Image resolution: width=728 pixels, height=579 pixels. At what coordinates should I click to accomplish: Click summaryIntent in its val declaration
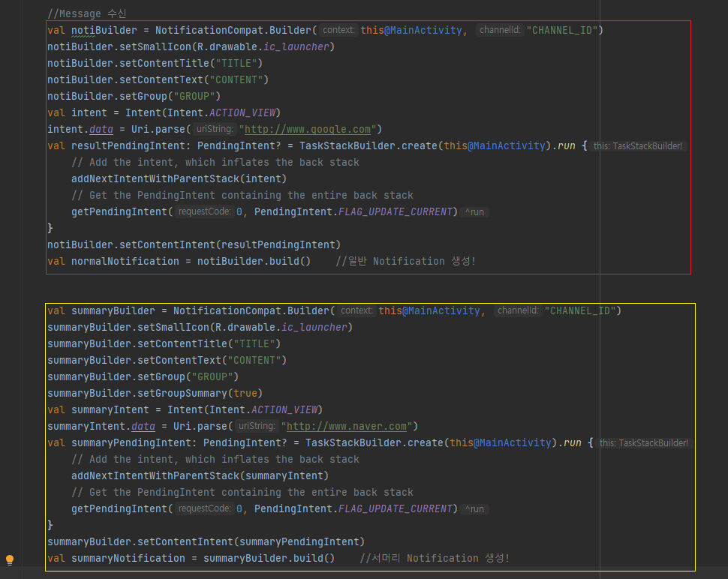pyautogui.click(x=110, y=410)
